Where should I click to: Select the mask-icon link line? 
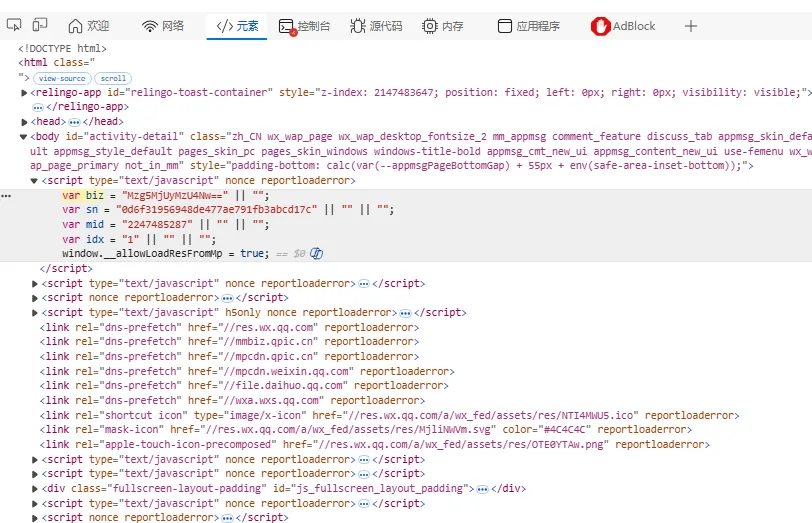(x=366, y=429)
